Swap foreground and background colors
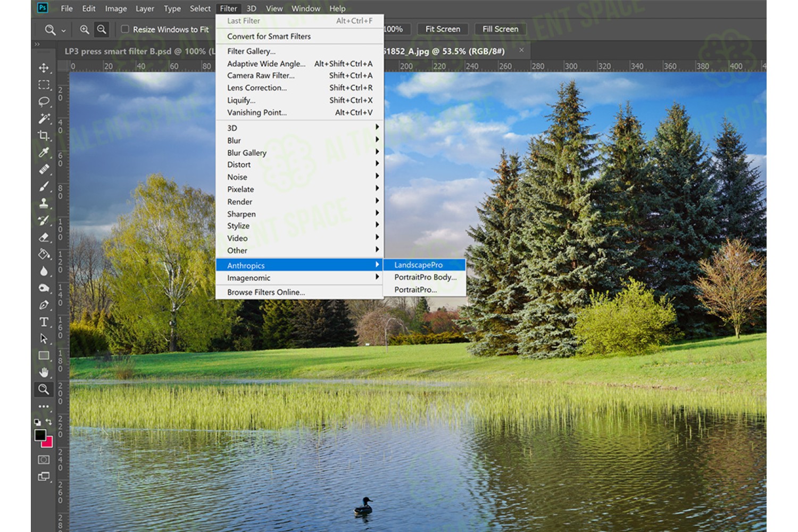This screenshot has height=532, width=798. [49, 422]
